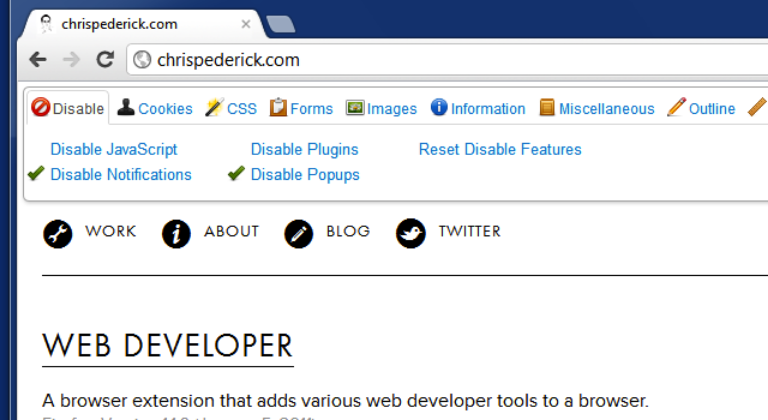Click the Outline pencil icon

pyautogui.click(x=676, y=107)
